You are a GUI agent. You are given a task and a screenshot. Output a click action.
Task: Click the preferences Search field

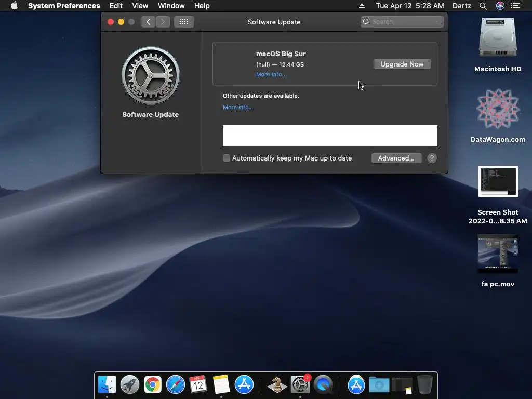402,22
